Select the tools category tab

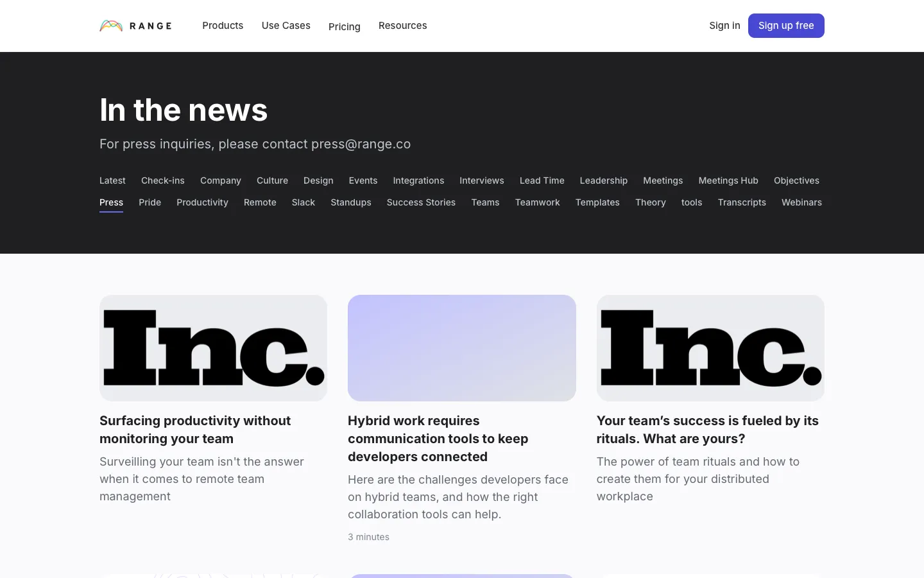coord(692,202)
